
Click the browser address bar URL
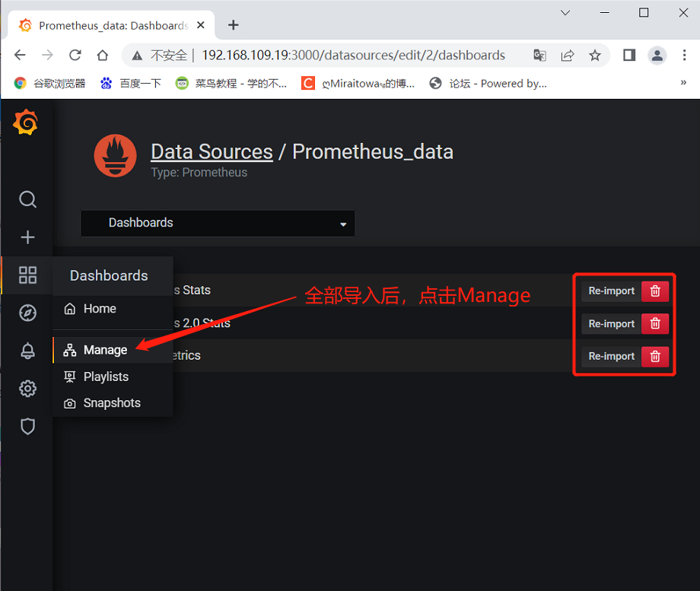tap(353, 56)
